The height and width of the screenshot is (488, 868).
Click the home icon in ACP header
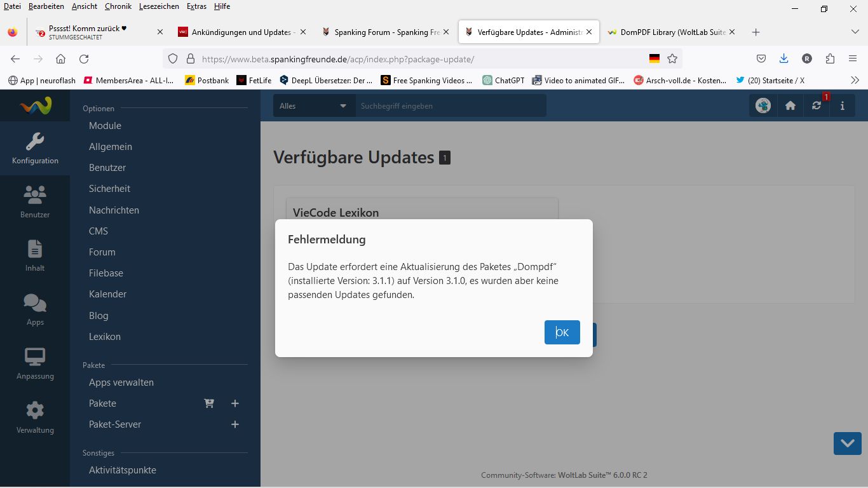point(790,106)
